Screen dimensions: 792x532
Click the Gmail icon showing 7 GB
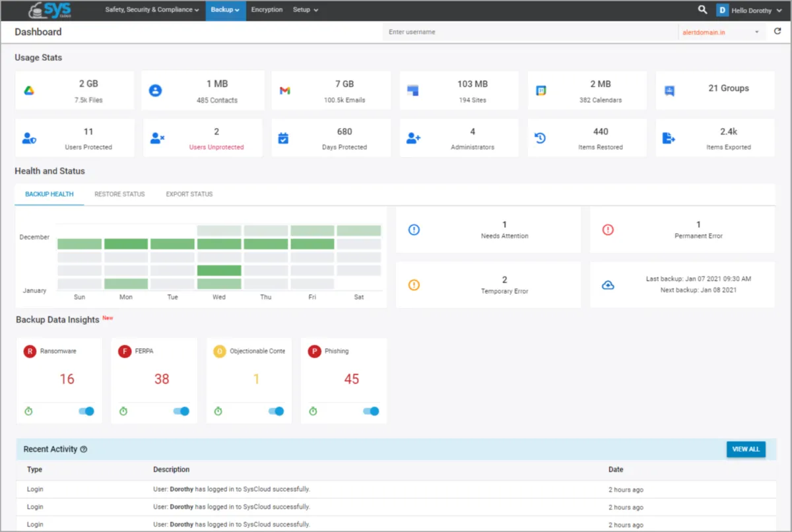[x=285, y=91]
